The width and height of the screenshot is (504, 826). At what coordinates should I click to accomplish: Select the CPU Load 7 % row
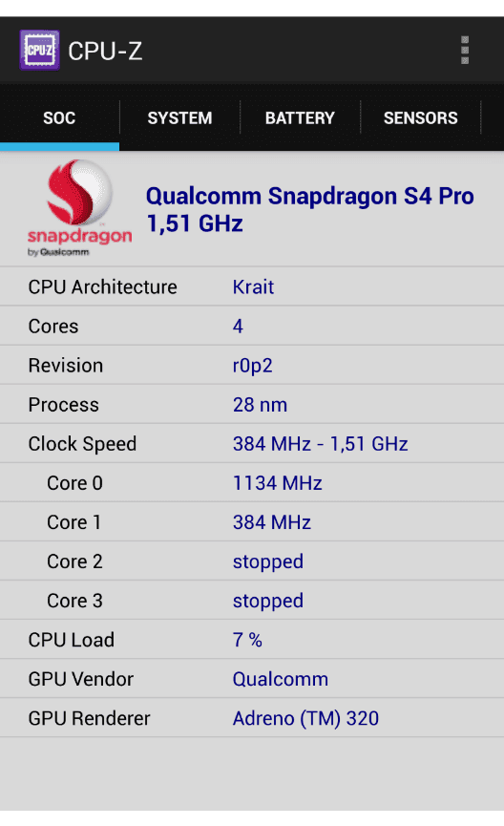click(x=252, y=640)
